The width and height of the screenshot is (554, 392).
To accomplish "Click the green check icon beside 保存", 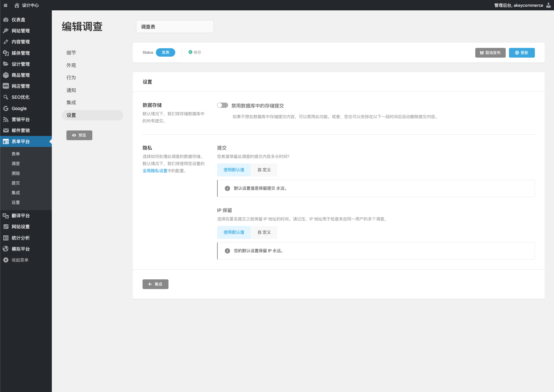I will (190, 52).
